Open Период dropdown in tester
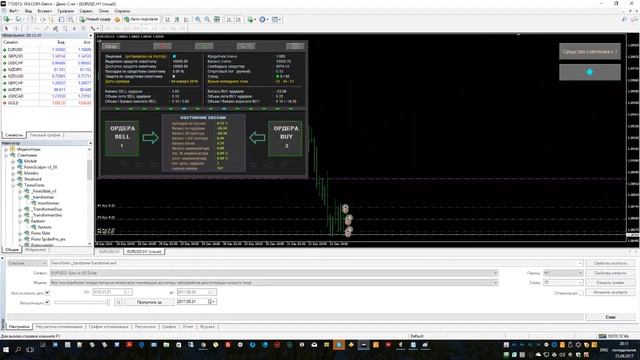The image size is (640, 360). click(563, 273)
